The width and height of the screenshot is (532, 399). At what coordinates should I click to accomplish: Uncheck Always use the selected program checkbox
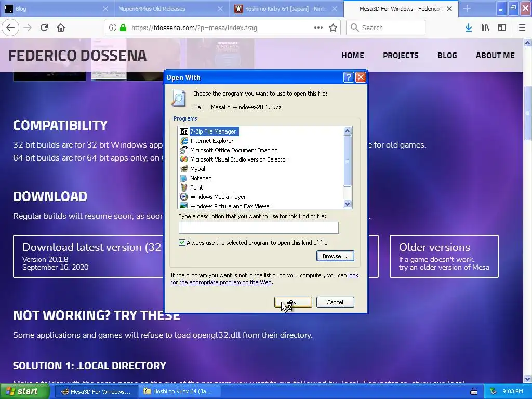tap(182, 242)
